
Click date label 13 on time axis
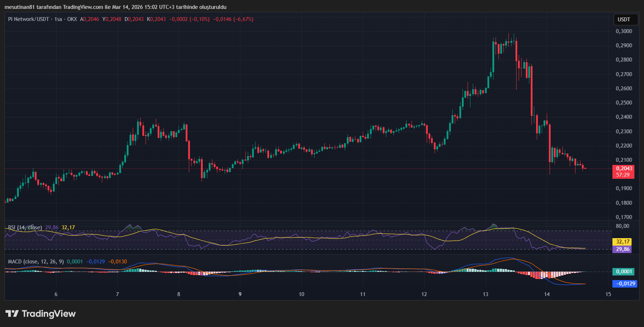(486, 294)
